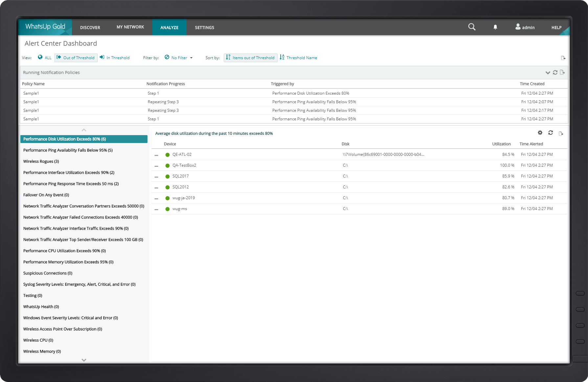Open the search icon in the top bar
This screenshot has width=588, height=382.
click(x=472, y=27)
